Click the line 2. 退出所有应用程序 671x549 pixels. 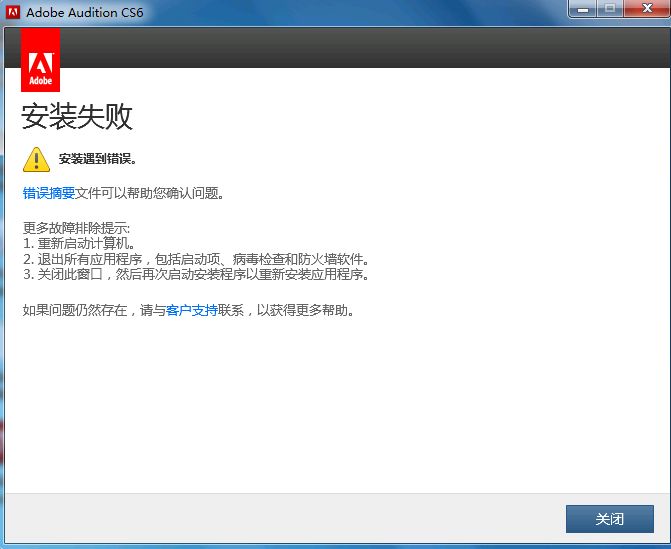coord(196,259)
